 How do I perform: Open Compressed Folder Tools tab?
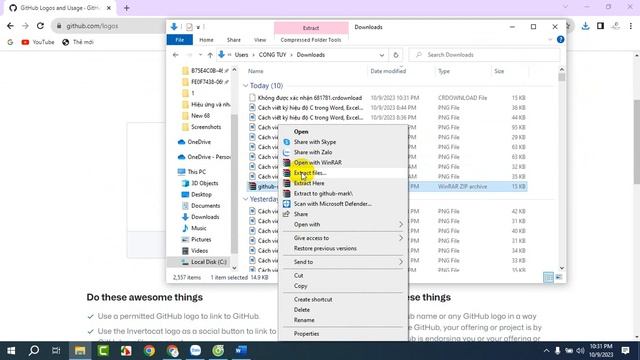pos(311,40)
